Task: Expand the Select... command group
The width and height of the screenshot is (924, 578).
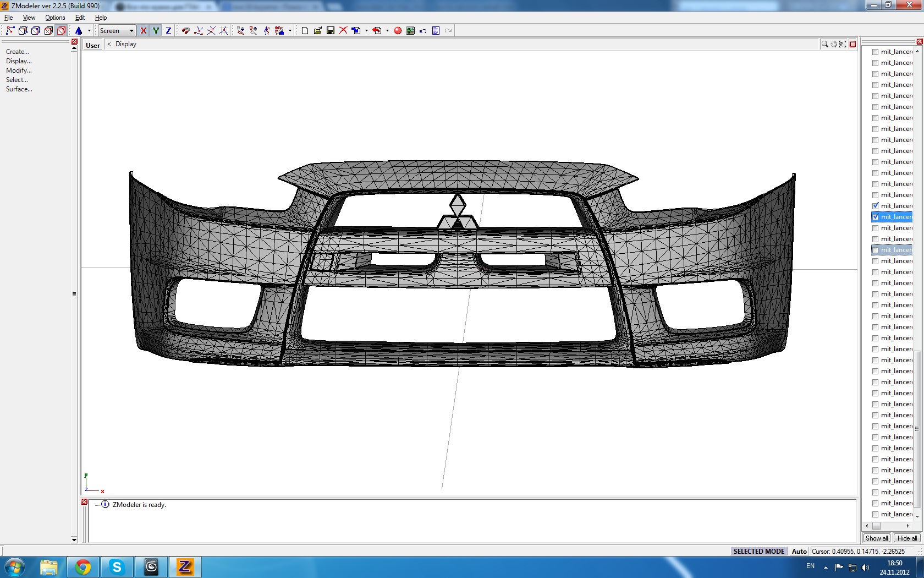Action: pyautogui.click(x=17, y=80)
